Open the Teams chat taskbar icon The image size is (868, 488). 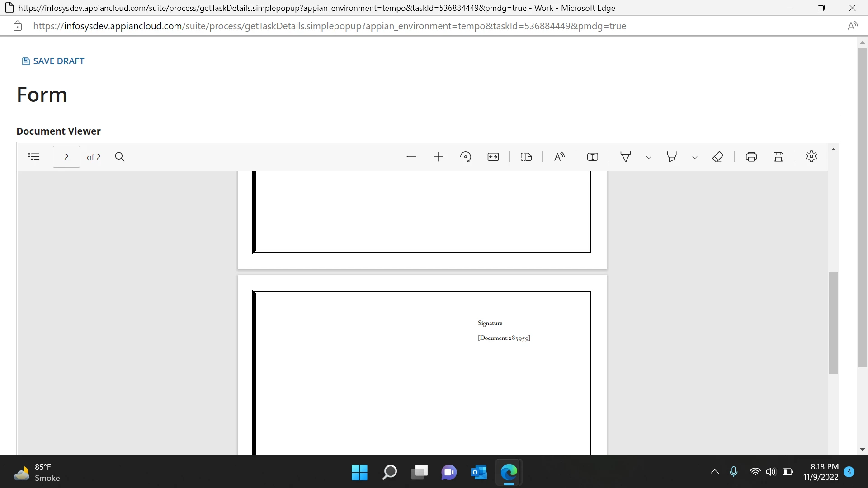(449, 472)
